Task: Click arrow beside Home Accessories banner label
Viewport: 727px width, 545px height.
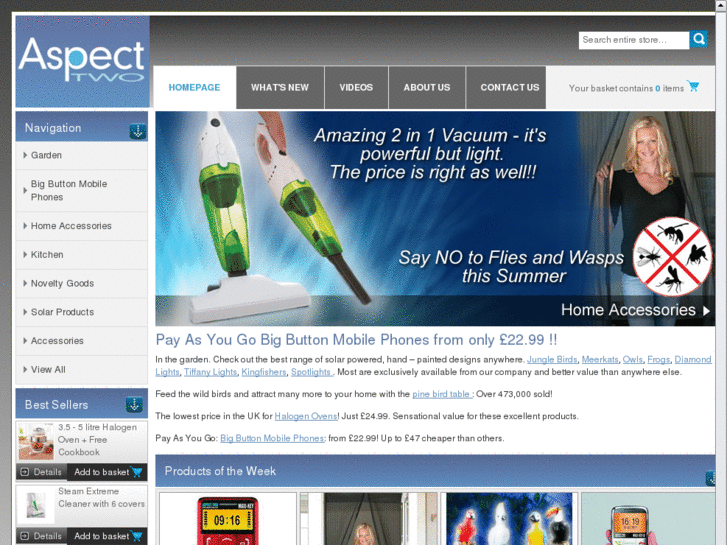Action: pos(706,311)
